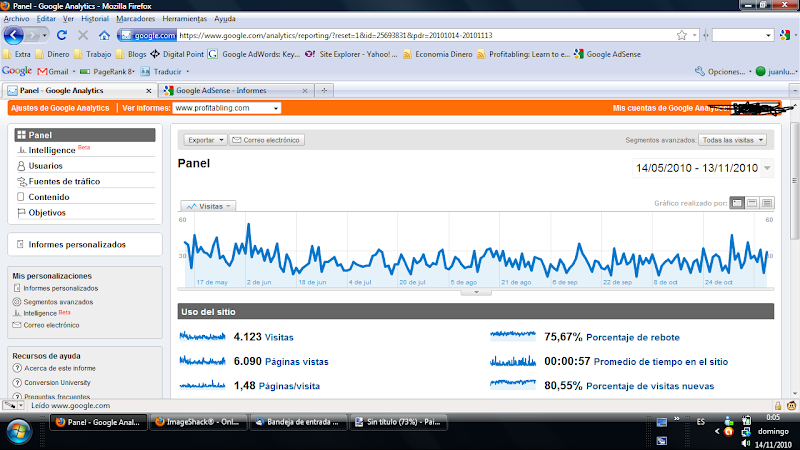Open the Historial menu

tap(95, 19)
